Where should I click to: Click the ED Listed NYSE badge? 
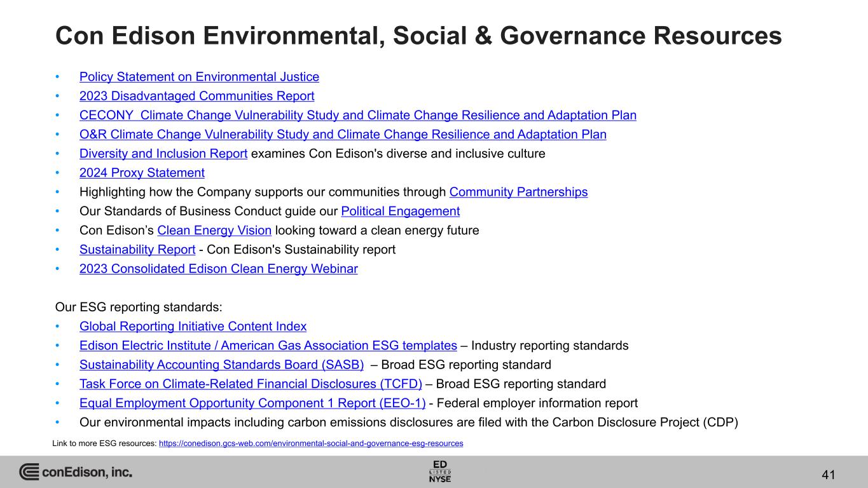coord(440,471)
